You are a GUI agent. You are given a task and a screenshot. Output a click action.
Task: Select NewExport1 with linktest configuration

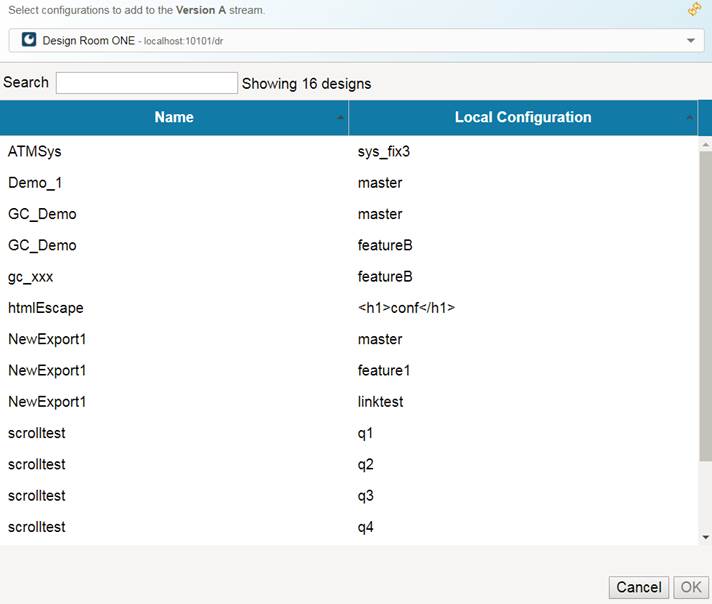[x=47, y=401]
